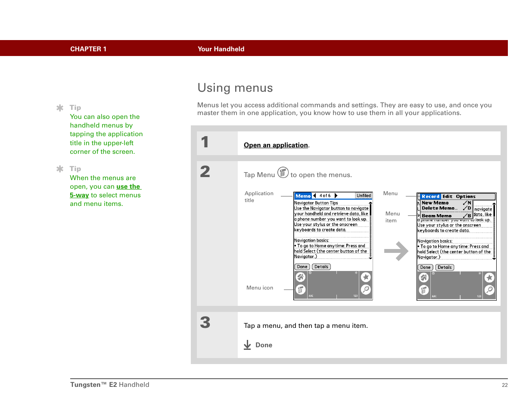
Task: Click the 'Your Handheld' header text
Action: pos(221,49)
